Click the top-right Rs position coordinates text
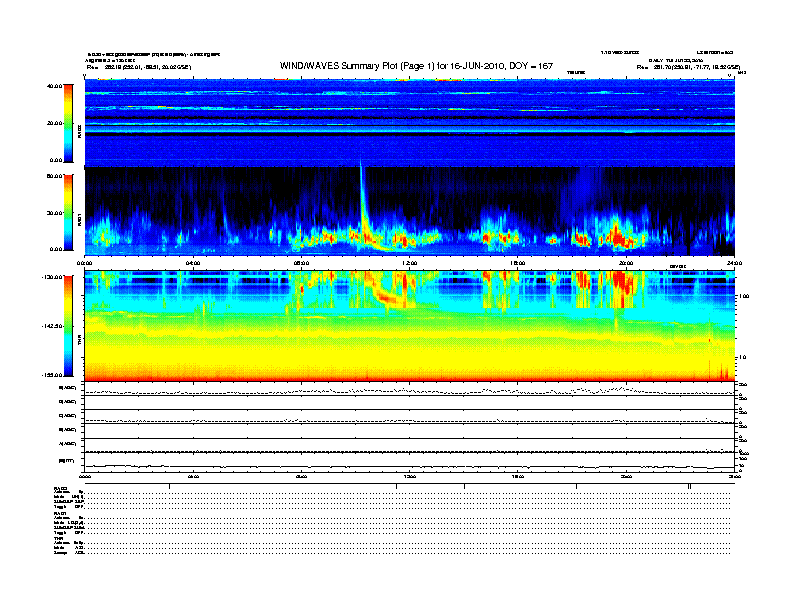Viewport: 792px width, 612px height. click(688, 67)
